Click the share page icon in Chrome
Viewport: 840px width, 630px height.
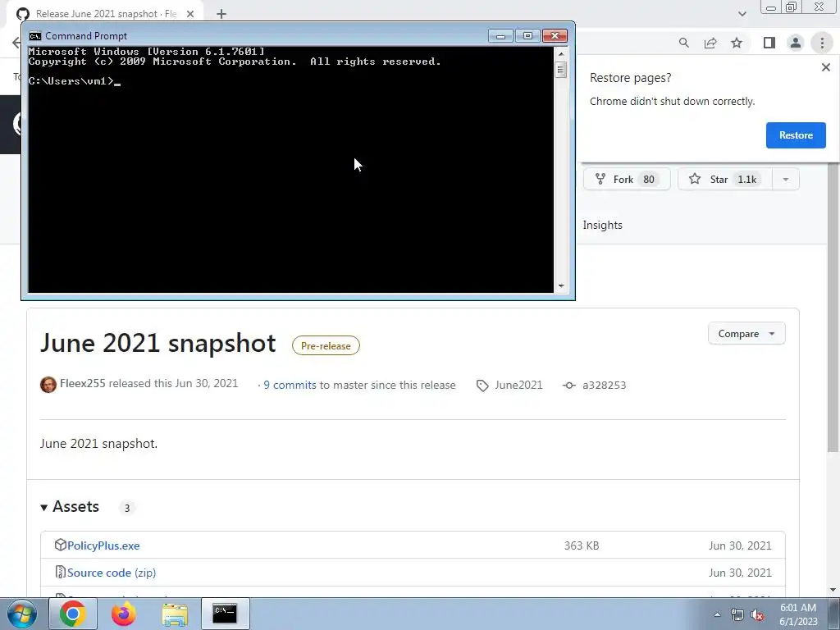[710, 43]
